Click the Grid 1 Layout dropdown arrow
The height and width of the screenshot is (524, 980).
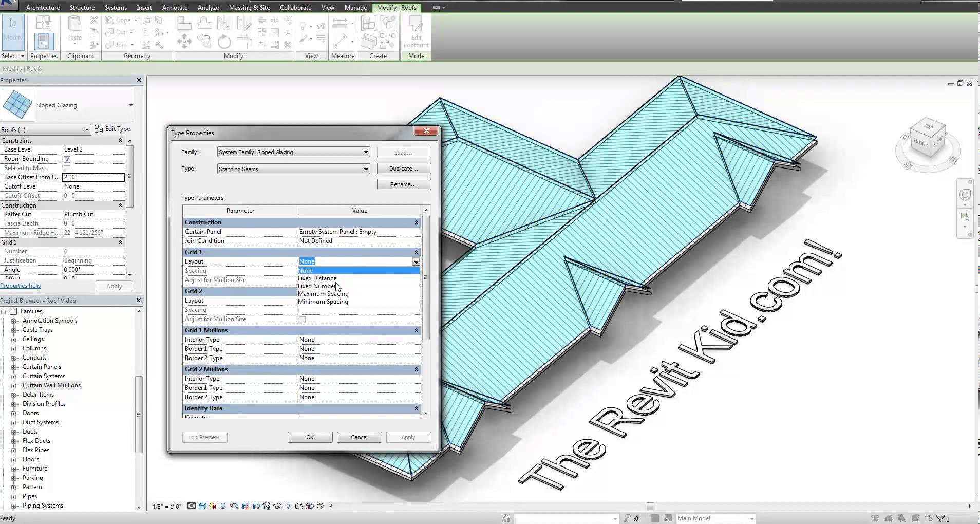coord(416,262)
